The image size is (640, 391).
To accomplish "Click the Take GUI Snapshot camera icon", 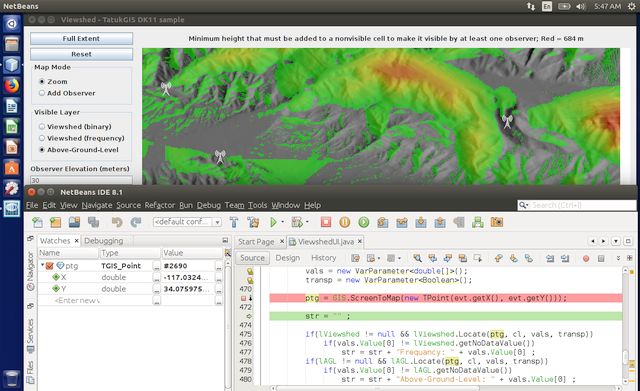I will pos(497,222).
